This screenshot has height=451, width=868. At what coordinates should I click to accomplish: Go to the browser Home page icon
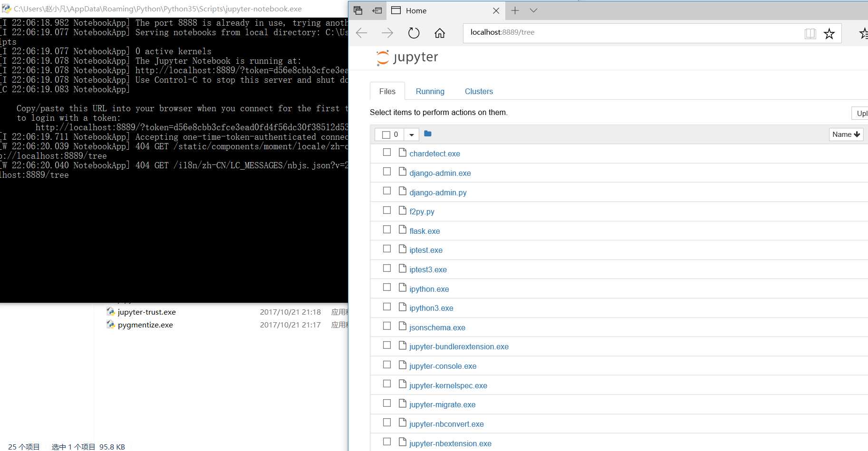click(x=440, y=33)
